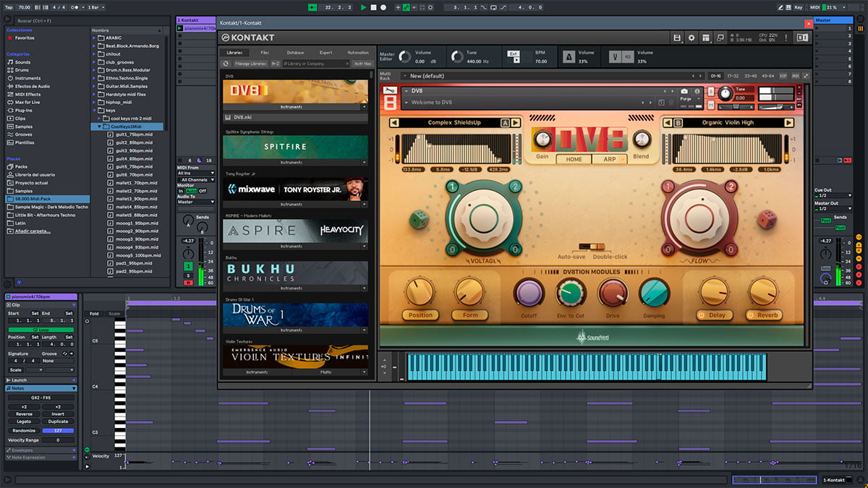Switch to Kontakt Expert tab
The image size is (868, 488).
pyautogui.click(x=325, y=53)
